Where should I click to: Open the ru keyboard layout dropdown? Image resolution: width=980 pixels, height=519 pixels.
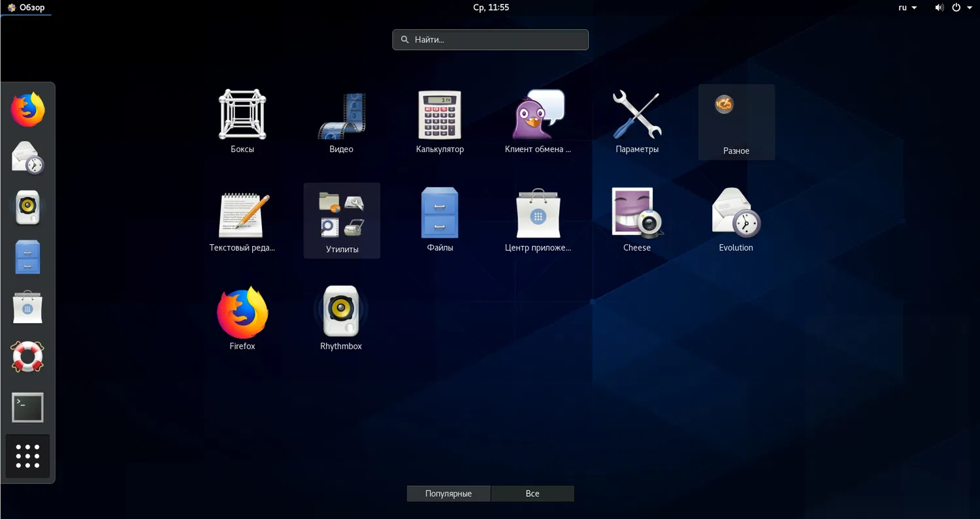pyautogui.click(x=907, y=7)
